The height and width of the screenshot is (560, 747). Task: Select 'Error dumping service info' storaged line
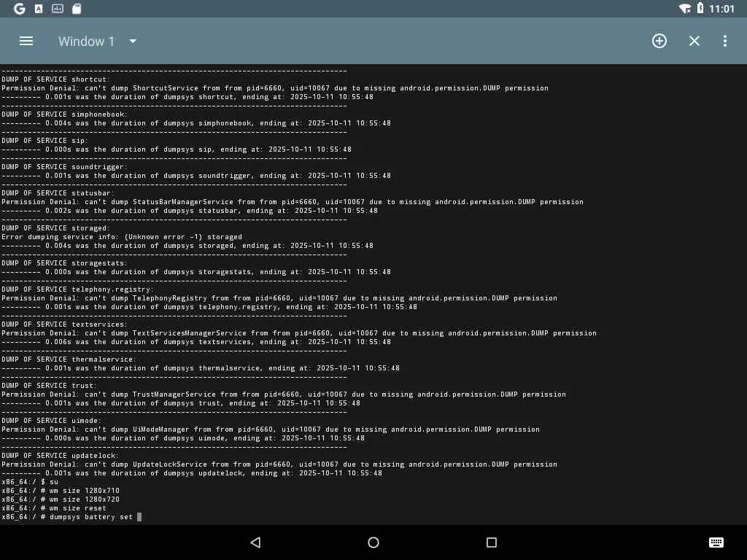(x=122, y=237)
